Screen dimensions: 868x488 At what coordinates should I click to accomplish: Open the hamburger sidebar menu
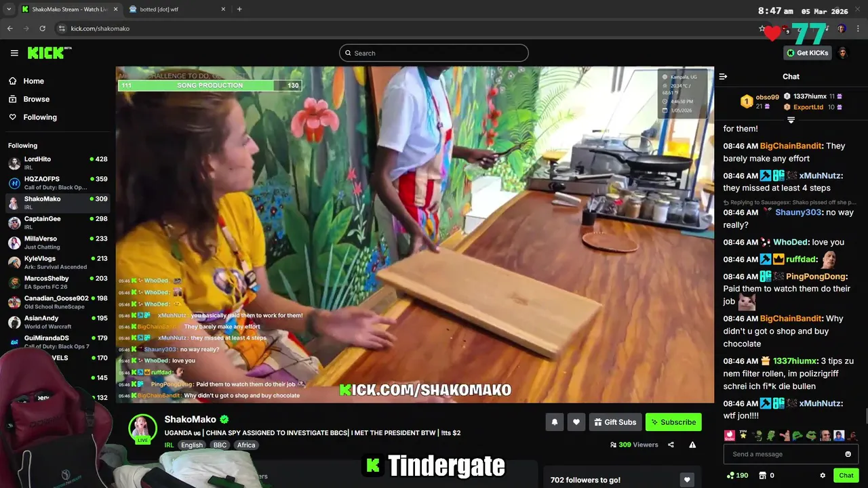coord(14,53)
